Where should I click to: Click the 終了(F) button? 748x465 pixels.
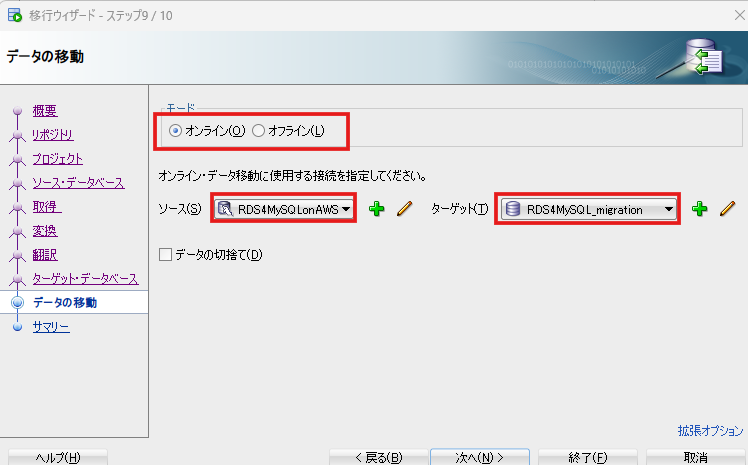point(588,457)
